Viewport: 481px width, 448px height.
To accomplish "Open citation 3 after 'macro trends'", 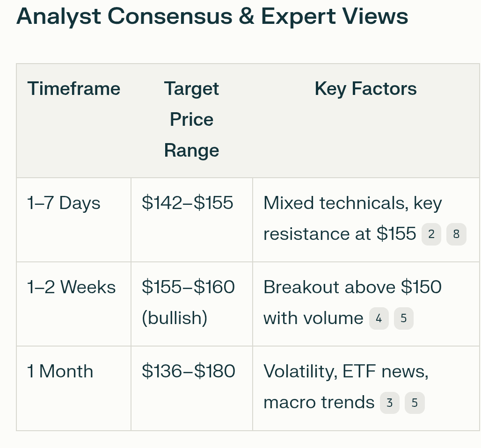I will 389,403.
